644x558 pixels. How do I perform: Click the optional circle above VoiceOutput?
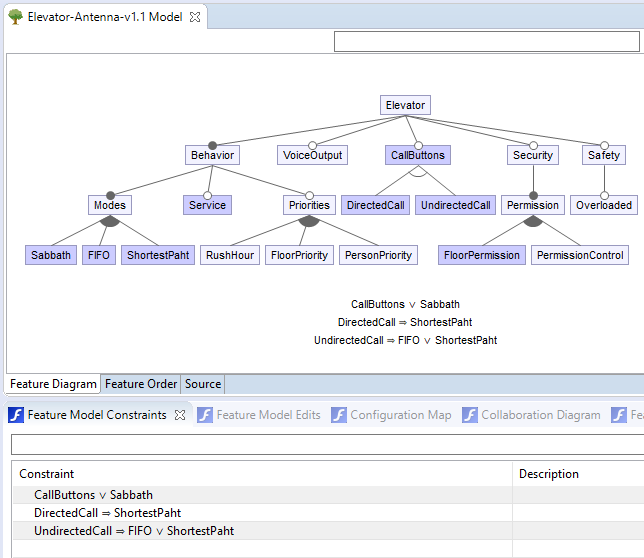pyautogui.click(x=313, y=145)
